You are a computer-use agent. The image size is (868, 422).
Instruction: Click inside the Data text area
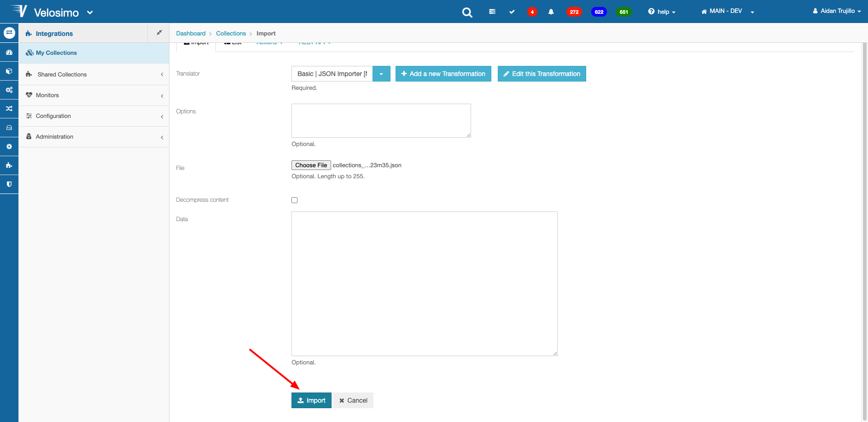425,284
